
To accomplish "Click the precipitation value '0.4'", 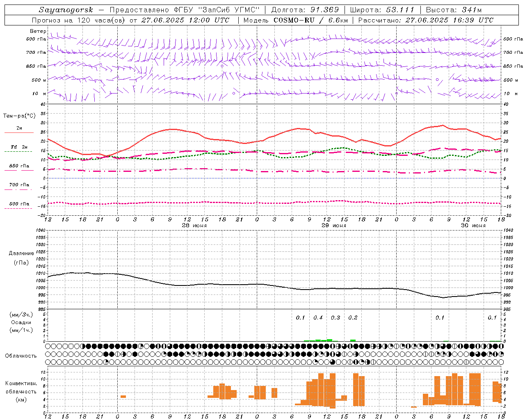I will 318,317.
